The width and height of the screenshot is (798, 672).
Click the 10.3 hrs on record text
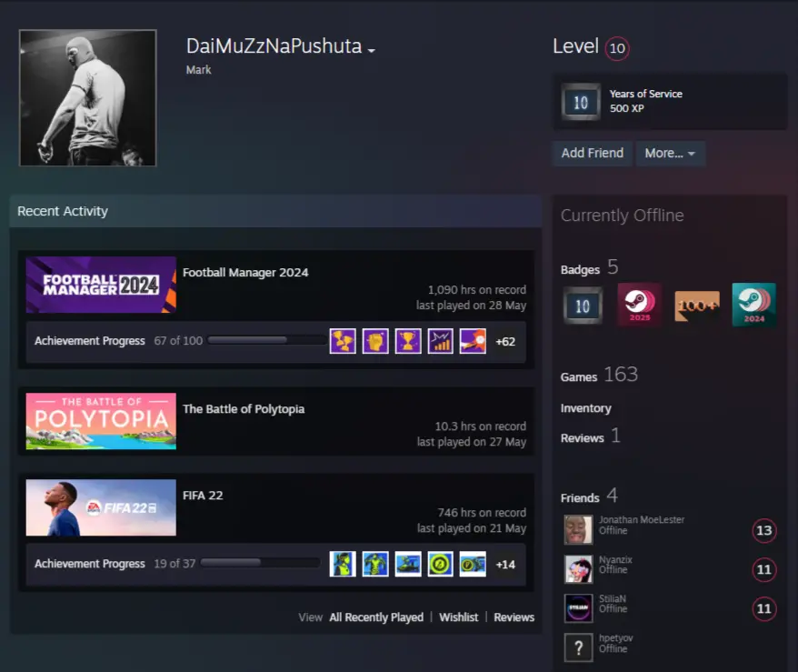[x=481, y=426]
